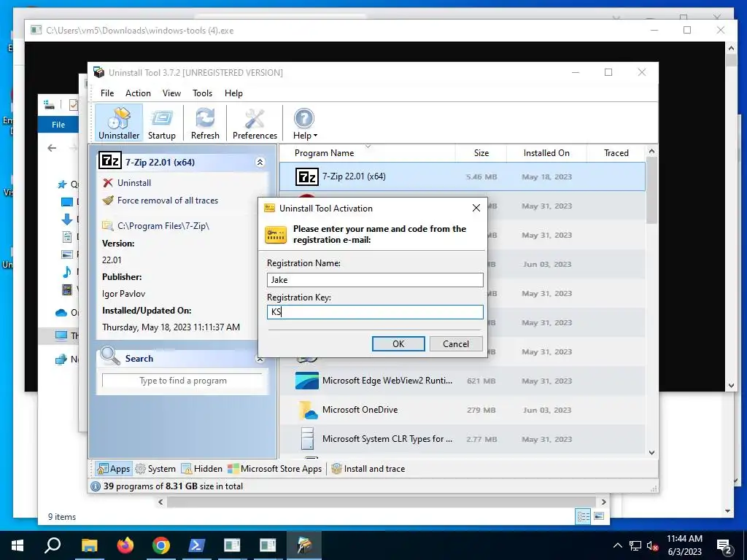Open the View menu

(x=171, y=93)
